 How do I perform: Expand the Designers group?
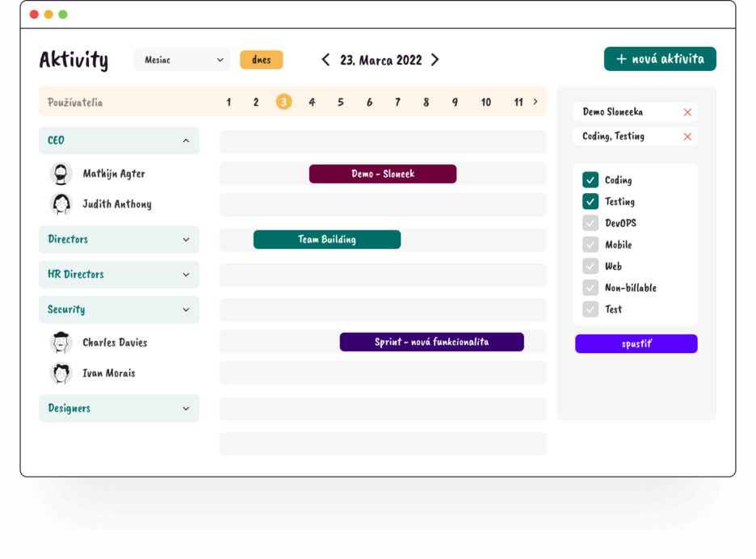pos(186,409)
